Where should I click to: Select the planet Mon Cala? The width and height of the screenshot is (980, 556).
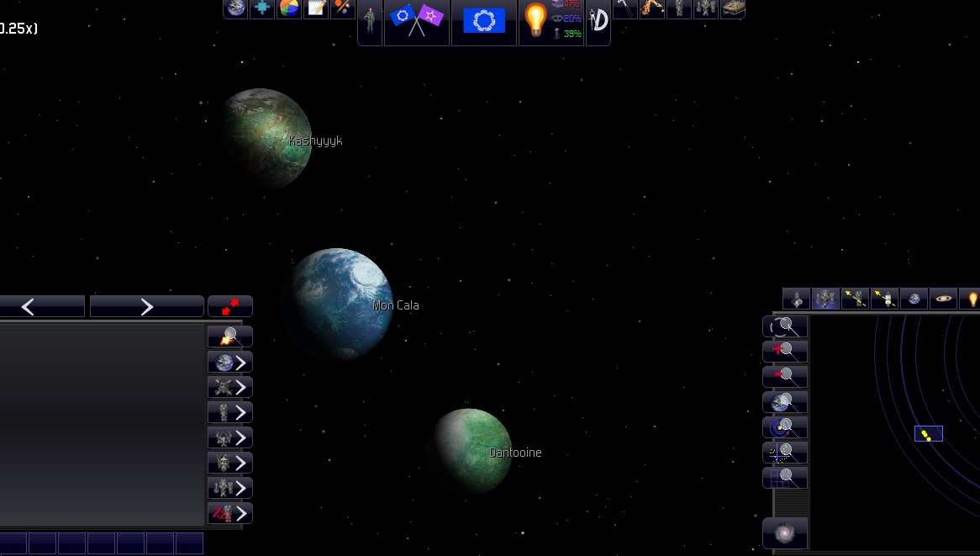click(338, 303)
